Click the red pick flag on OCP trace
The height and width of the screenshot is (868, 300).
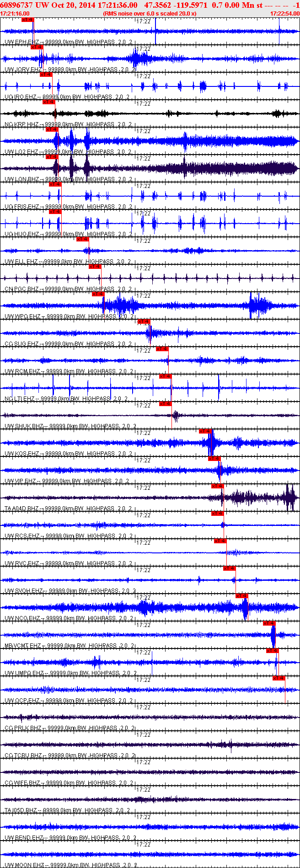tap(279, 678)
